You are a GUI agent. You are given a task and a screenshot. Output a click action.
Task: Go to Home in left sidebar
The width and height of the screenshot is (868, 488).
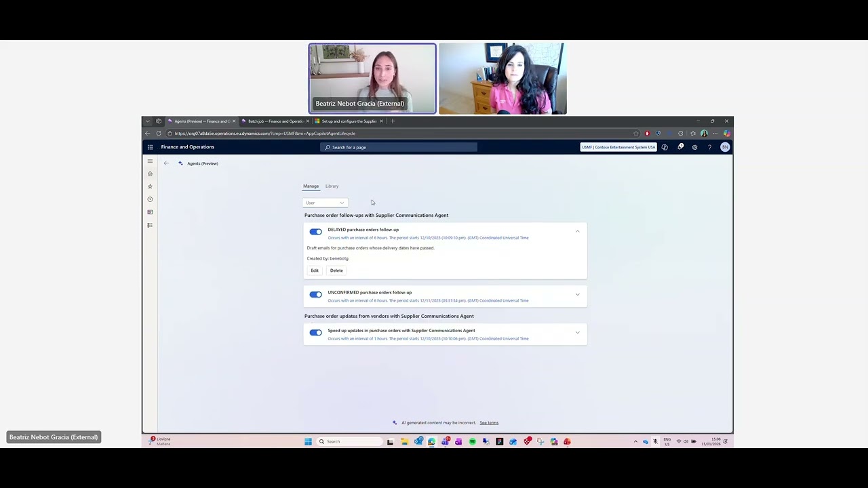150,174
